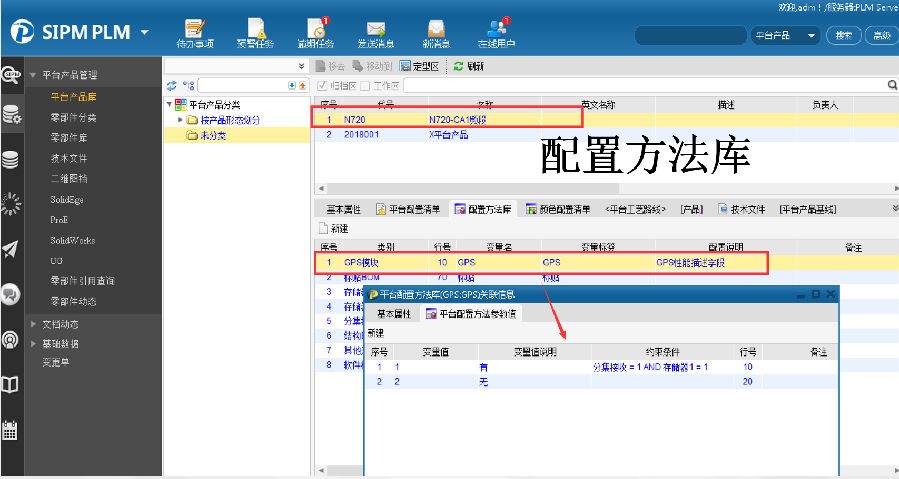Click the 搜索 search button
Viewport: 899px width, 479px height.
(x=843, y=35)
